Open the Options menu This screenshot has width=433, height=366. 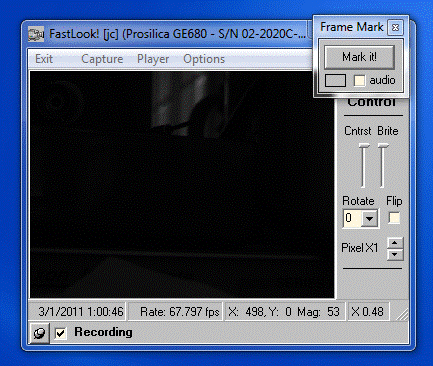coord(204,59)
